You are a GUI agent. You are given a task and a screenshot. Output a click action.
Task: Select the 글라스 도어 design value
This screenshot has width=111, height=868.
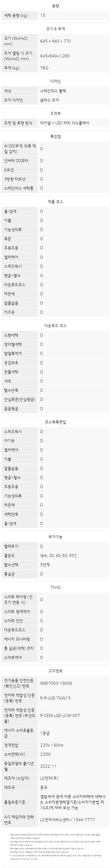[x=49, y=100]
